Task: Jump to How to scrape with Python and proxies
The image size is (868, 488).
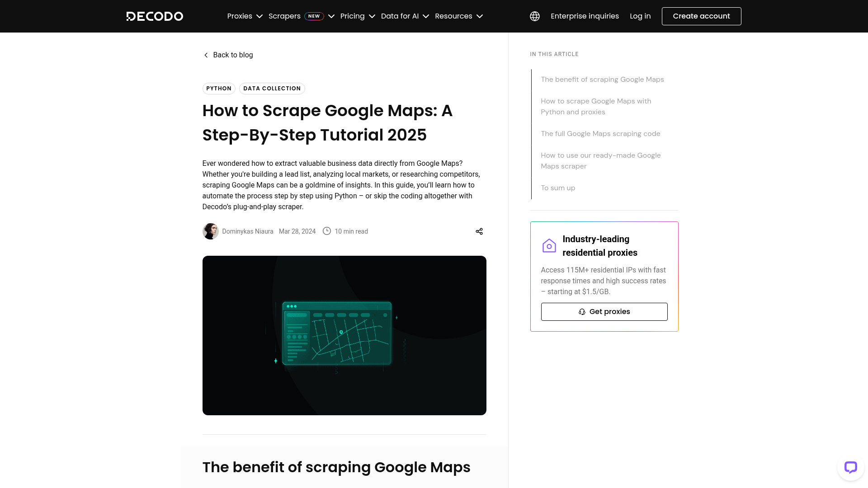Action: 596,107
